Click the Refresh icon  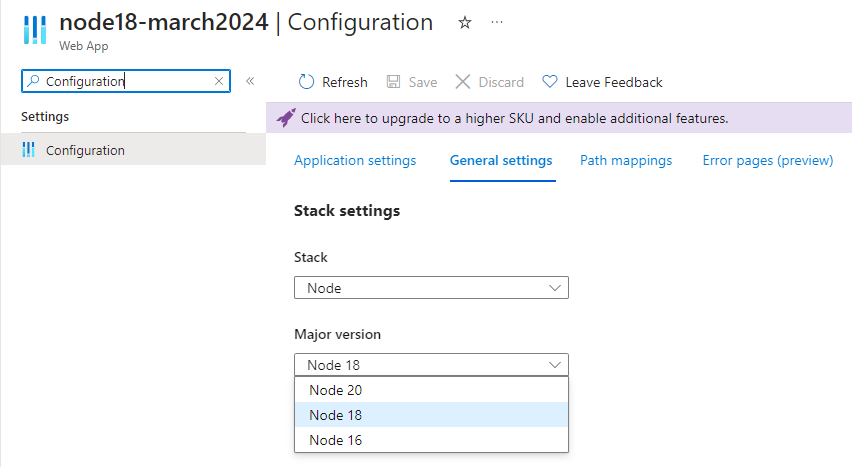pos(306,82)
